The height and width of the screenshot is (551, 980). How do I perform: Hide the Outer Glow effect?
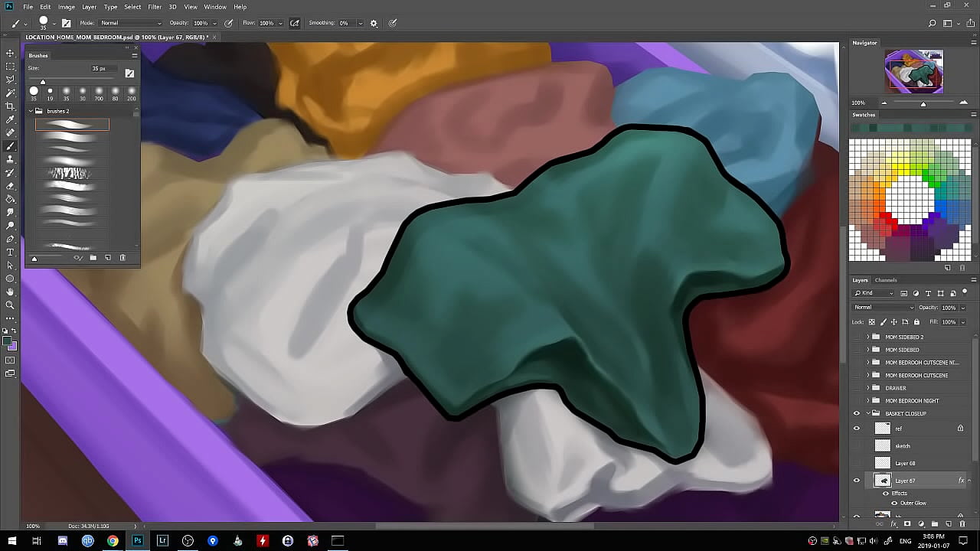(x=893, y=503)
